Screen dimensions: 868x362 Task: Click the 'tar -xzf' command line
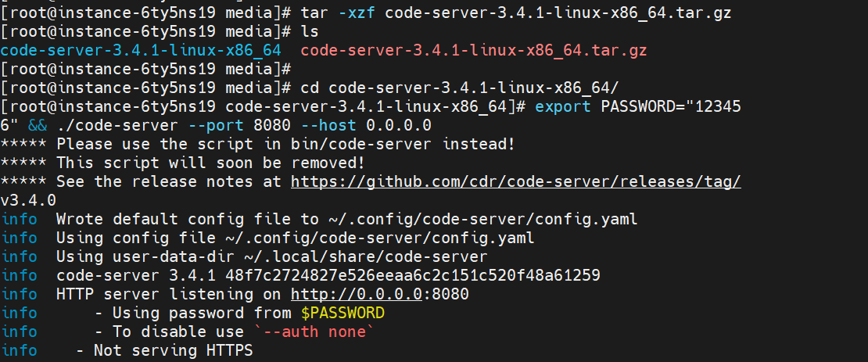[x=366, y=13]
